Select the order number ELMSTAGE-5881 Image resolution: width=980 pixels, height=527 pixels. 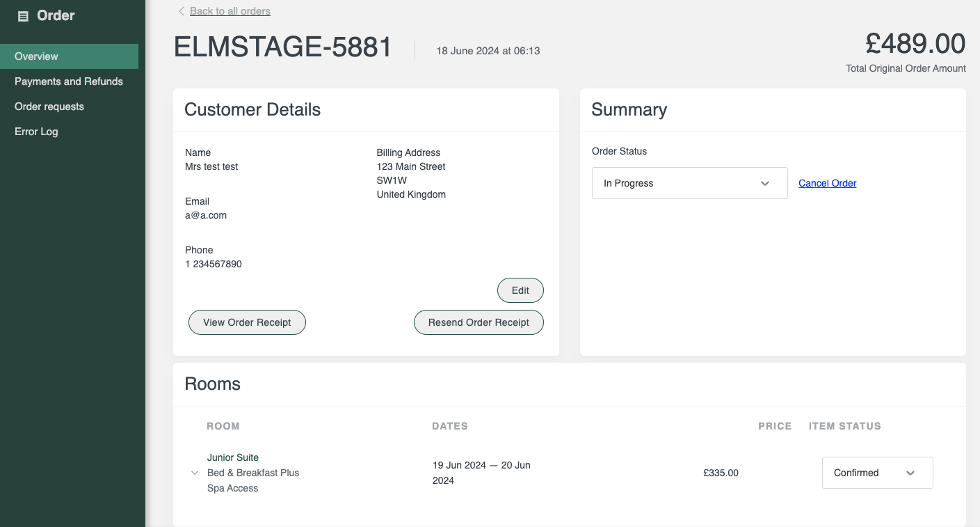tap(283, 47)
